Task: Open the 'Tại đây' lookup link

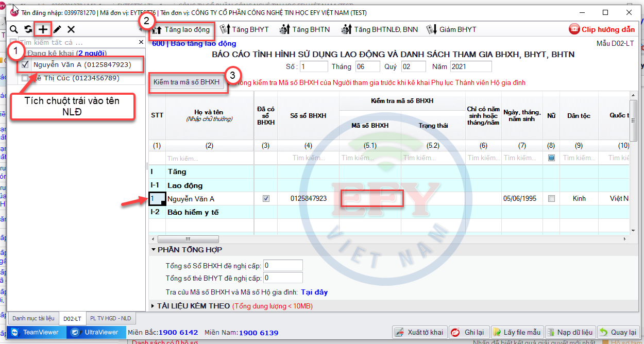Action: [314, 292]
